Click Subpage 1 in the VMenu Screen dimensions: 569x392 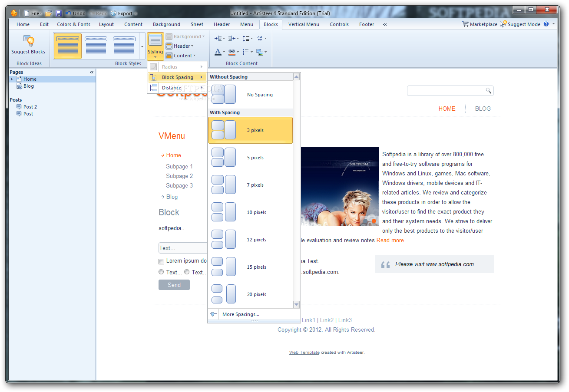[179, 166]
